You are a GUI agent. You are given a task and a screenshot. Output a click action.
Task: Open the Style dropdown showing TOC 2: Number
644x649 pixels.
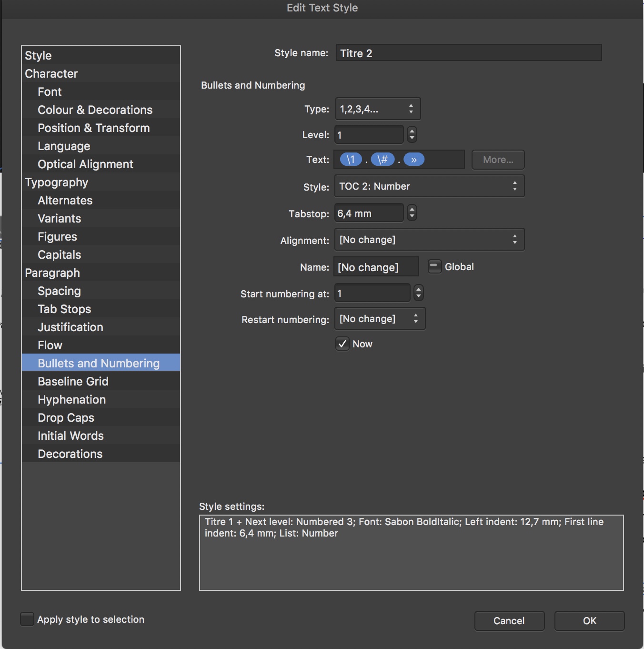[x=430, y=186]
